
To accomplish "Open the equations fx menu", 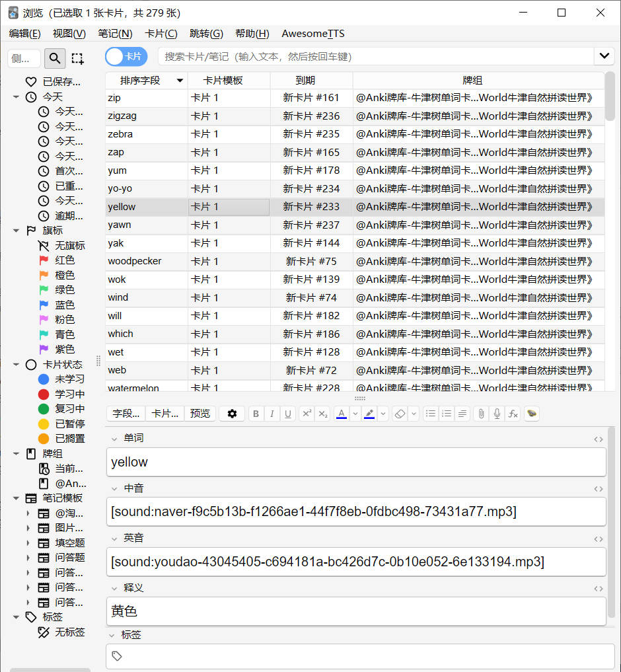I will tap(513, 414).
